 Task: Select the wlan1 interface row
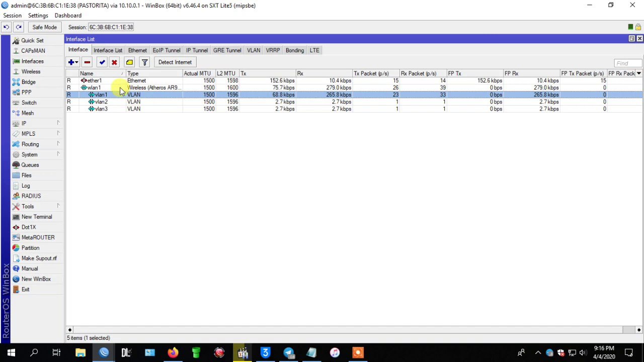coord(354,87)
